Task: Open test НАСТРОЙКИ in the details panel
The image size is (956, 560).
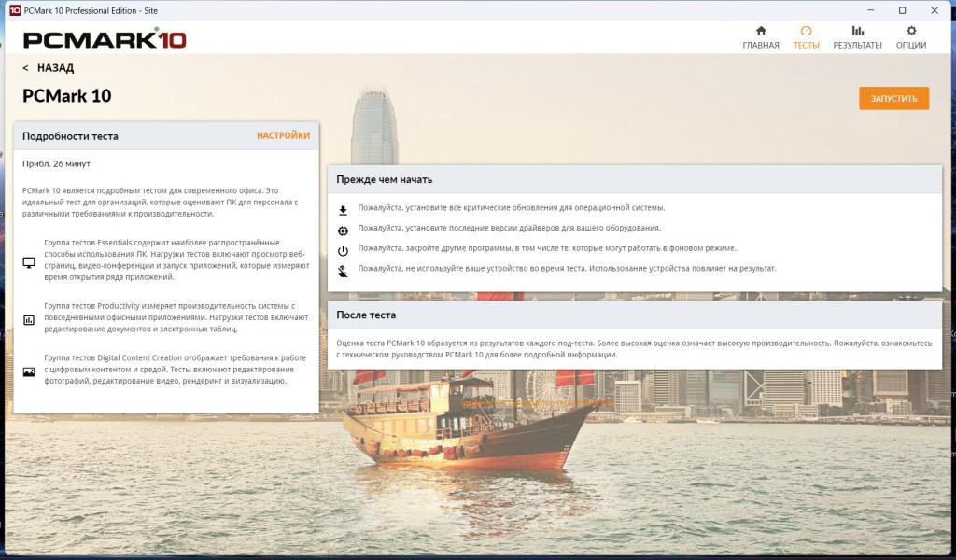Action: (283, 135)
